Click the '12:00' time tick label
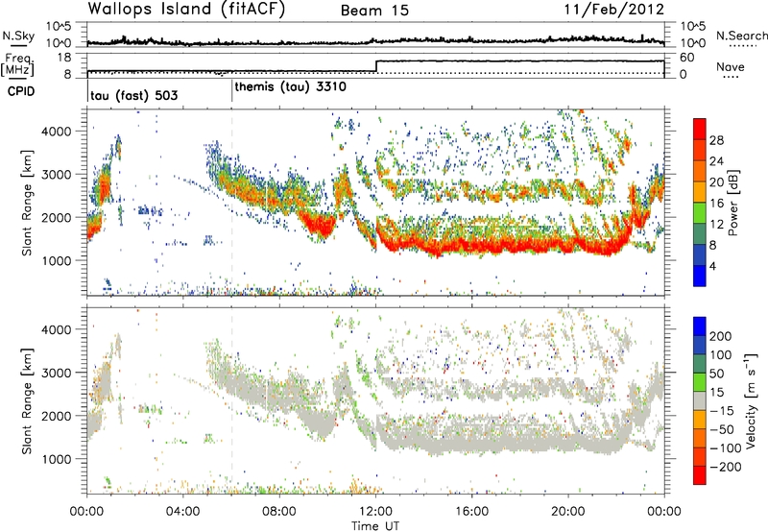 coord(375,512)
